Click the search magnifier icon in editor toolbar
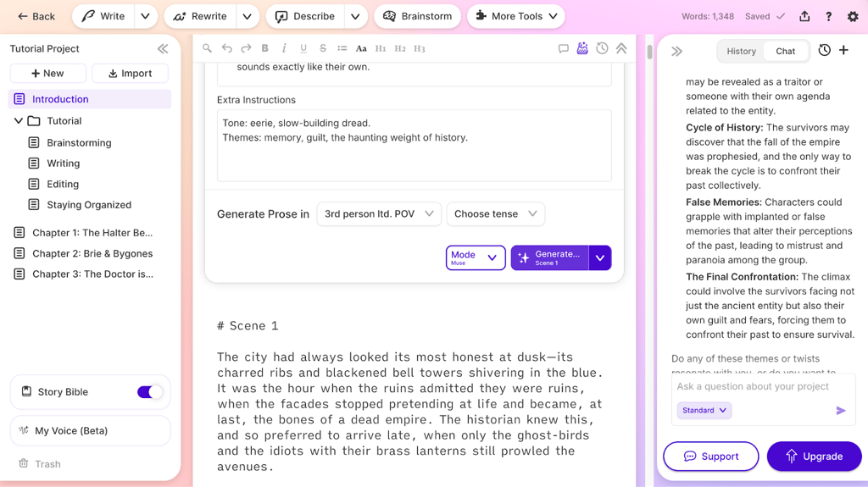The image size is (868, 487). click(207, 49)
